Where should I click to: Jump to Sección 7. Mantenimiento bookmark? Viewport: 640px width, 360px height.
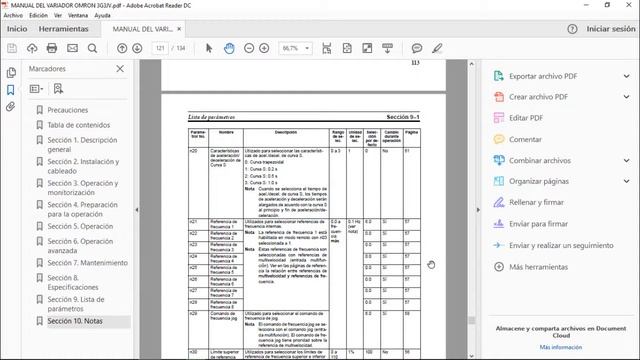87,263
